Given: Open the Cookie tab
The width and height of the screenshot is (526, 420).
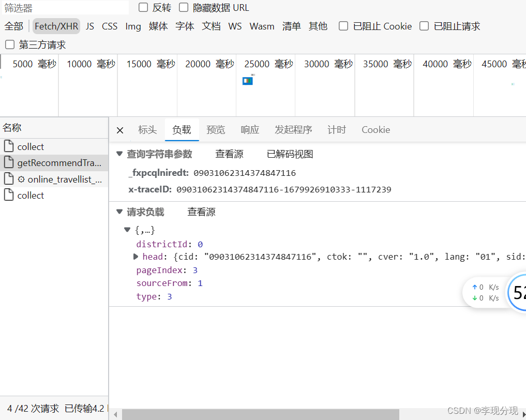Looking at the screenshot, I should (x=375, y=130).
